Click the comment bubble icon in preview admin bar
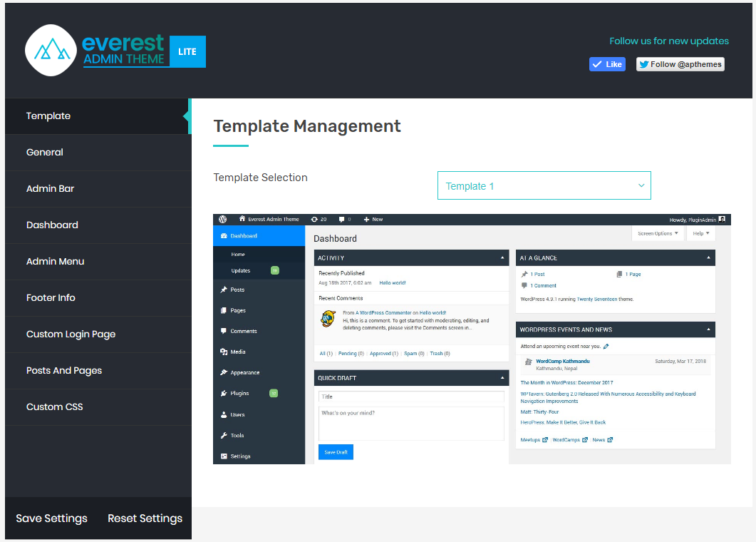The height and width of the screenshot is (542, 756). pyautogui.click(x=341, y=220)
